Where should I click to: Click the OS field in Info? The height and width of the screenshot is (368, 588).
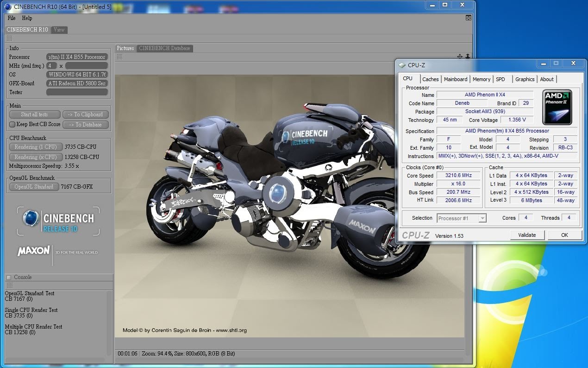77,75
